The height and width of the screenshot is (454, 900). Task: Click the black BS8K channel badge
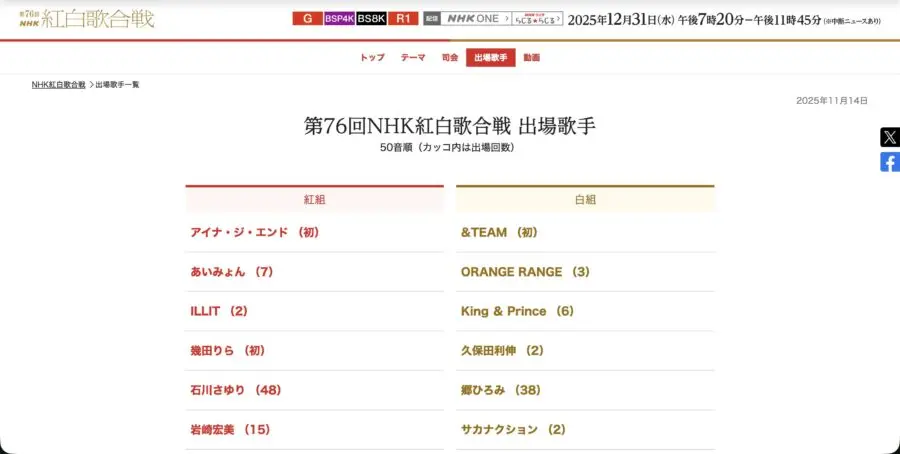[371, 18]
